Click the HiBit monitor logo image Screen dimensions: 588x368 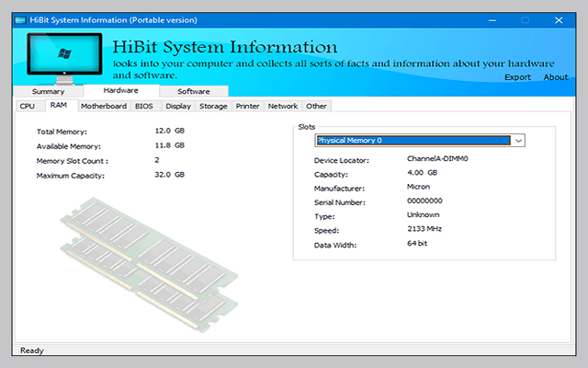[65, 59]
